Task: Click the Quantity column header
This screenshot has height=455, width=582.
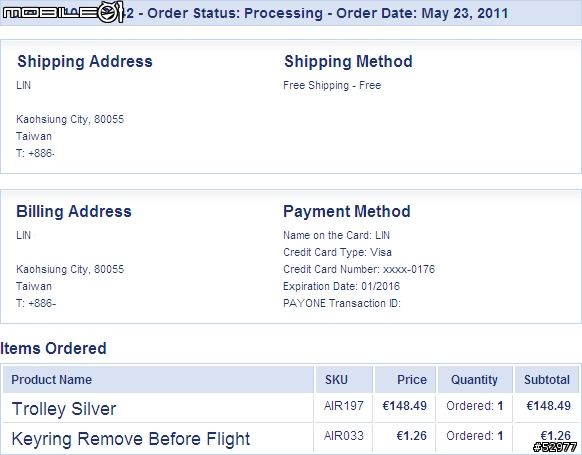Action: click(474, 380)
